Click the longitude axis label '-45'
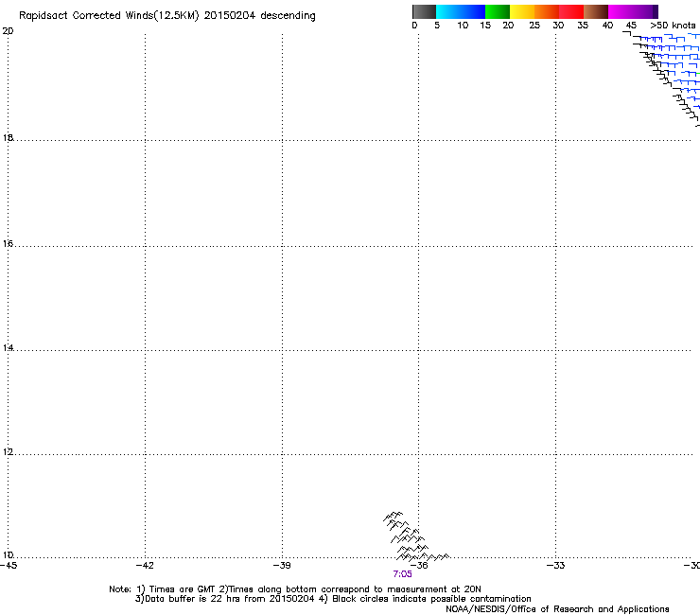The width and height of the screenshot is (700, 615). click(x=9, y=566)
